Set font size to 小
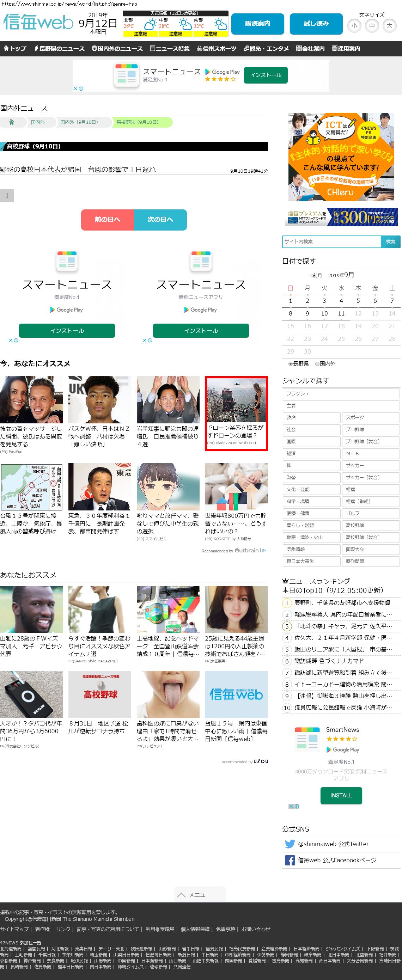Image resolution: width=402 pixels, height=980 pixels. 354,26
